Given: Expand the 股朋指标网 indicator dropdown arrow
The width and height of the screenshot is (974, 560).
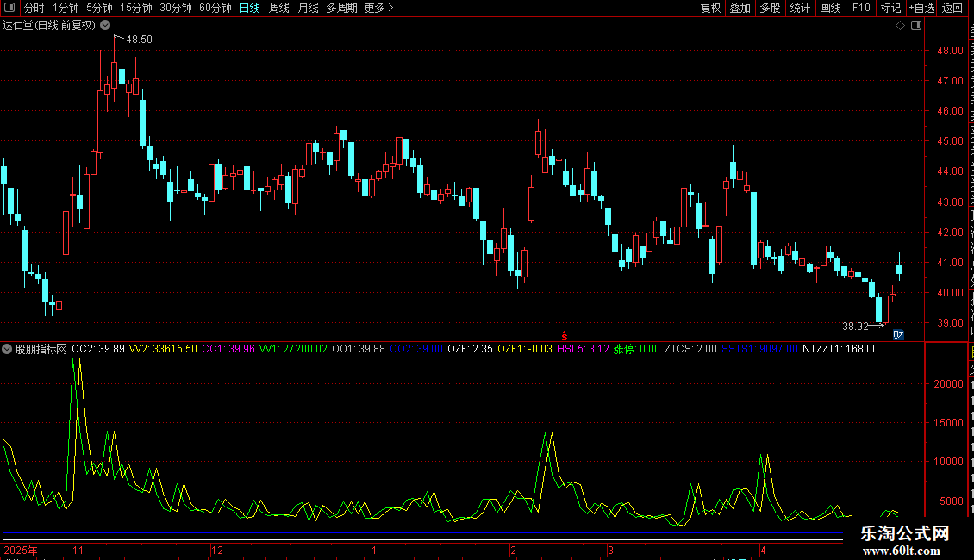Looking at the screenshot, I should pos(7,349).
